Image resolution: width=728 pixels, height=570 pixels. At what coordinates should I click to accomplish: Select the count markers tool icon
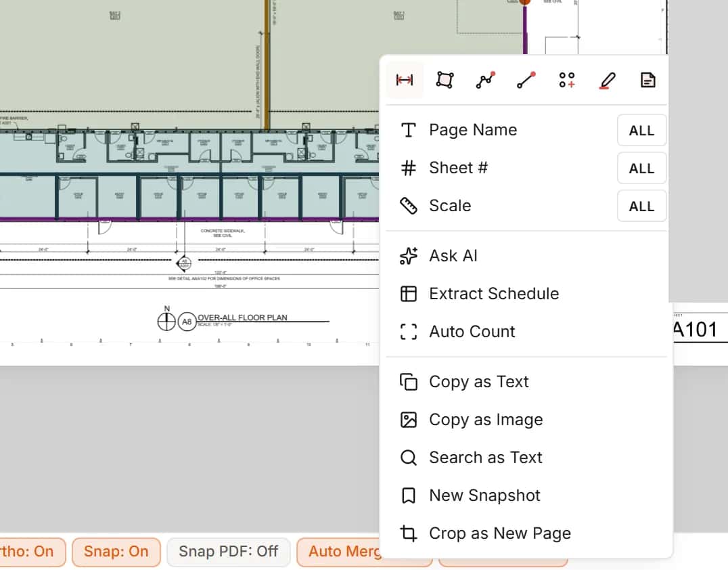pyautogui.click(x=566, y=80)
